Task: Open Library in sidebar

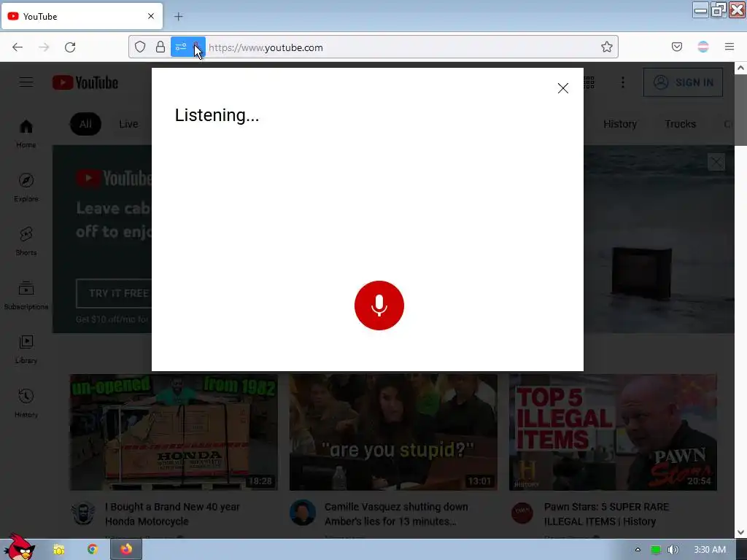Action: pos(26,349)
